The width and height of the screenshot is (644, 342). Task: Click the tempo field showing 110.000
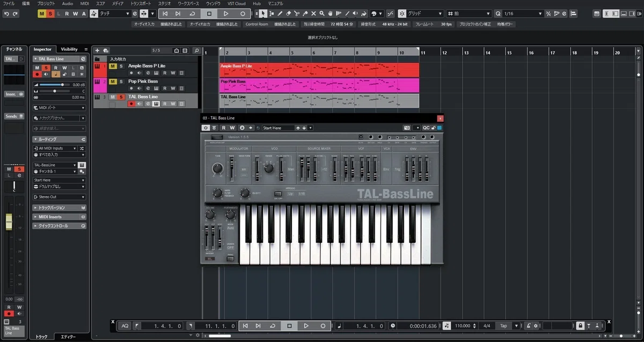462,325
